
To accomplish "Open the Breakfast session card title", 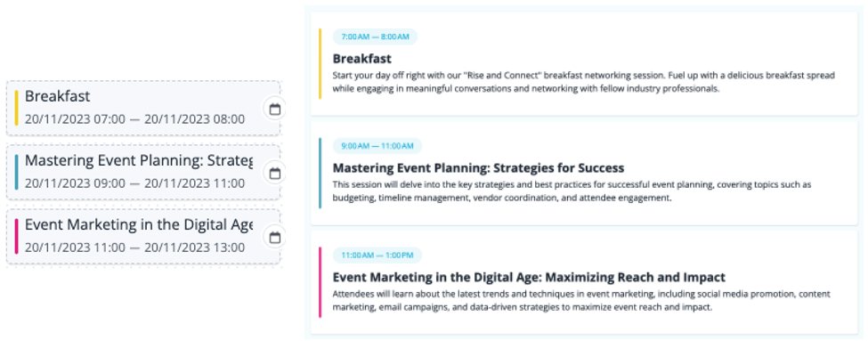I will 362,59.
